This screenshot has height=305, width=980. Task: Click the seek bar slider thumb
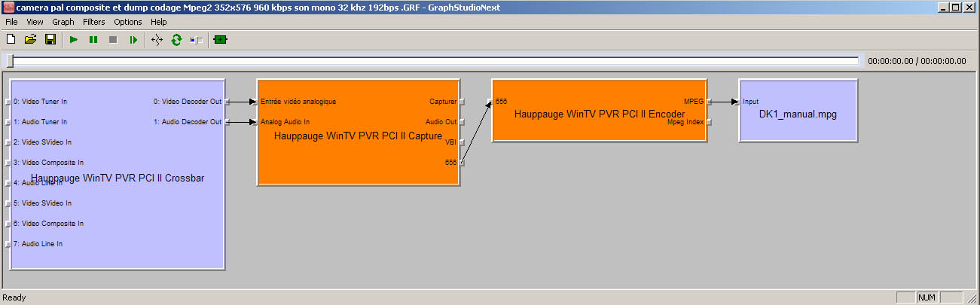point(9,61)
